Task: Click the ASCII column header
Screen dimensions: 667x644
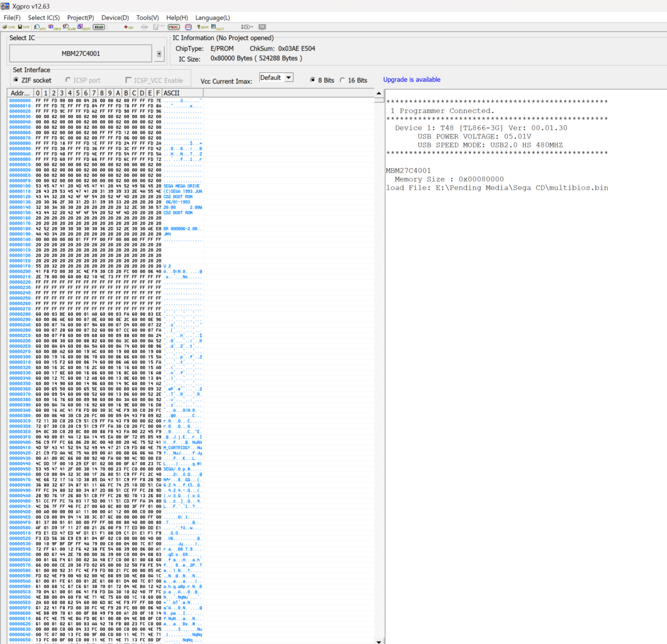Action: tap(182, 93)
